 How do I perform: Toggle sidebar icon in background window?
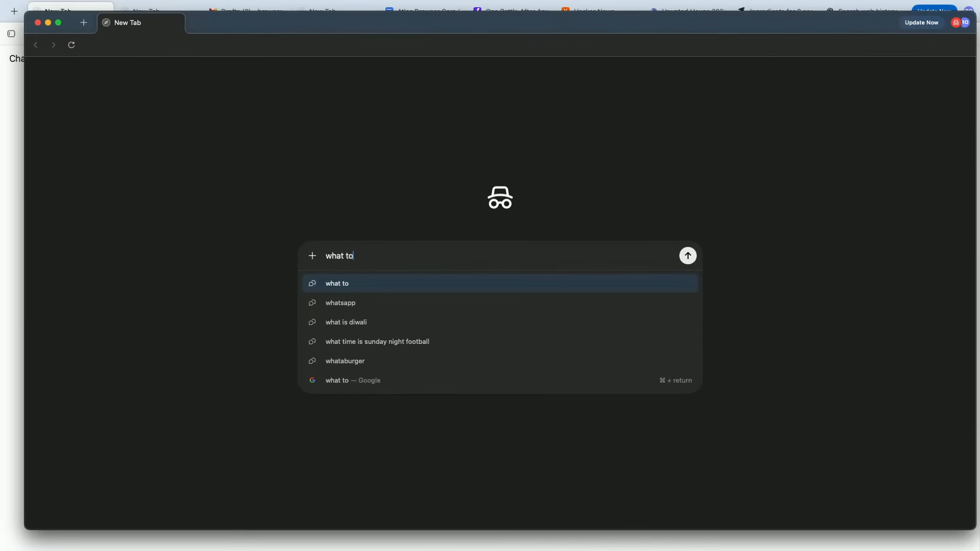point(11,34)
